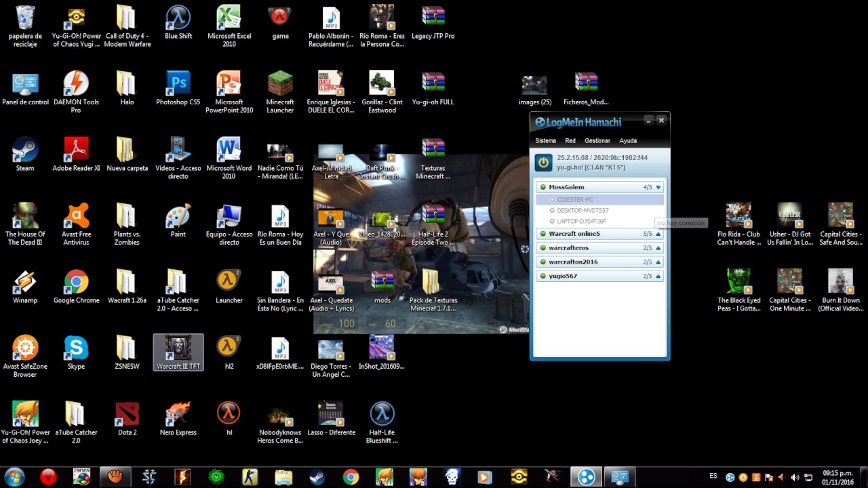
Task: Select the Microsoft PowerPoint 2010 icon
Action: (x=229, y=93)
